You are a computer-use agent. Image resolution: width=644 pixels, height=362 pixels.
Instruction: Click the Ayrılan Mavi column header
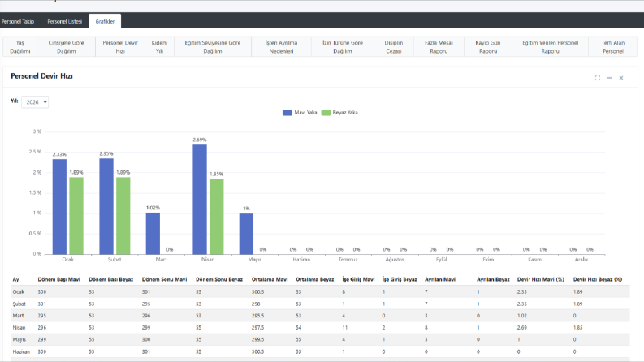[x=440, y=279]
